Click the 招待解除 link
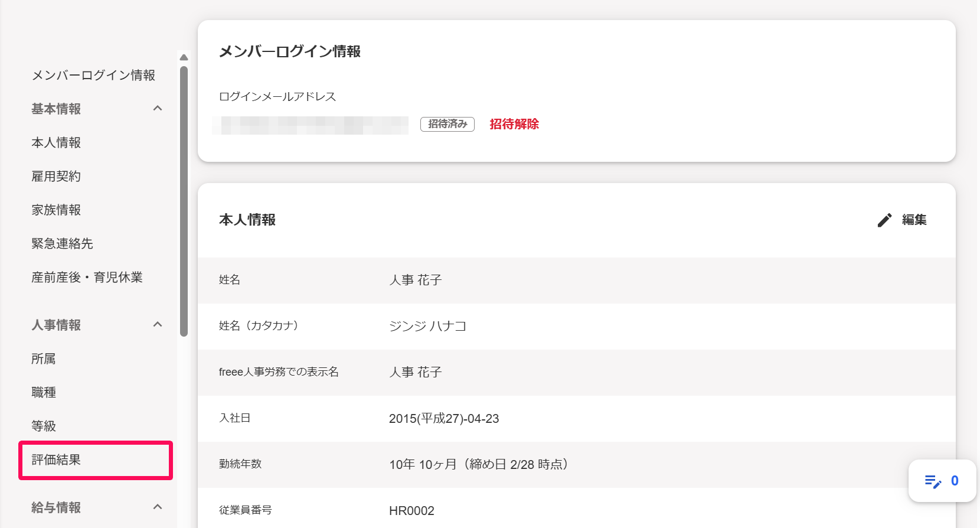Image resolution: width=980 pixels, height=528 pixels. pos(514,124)
